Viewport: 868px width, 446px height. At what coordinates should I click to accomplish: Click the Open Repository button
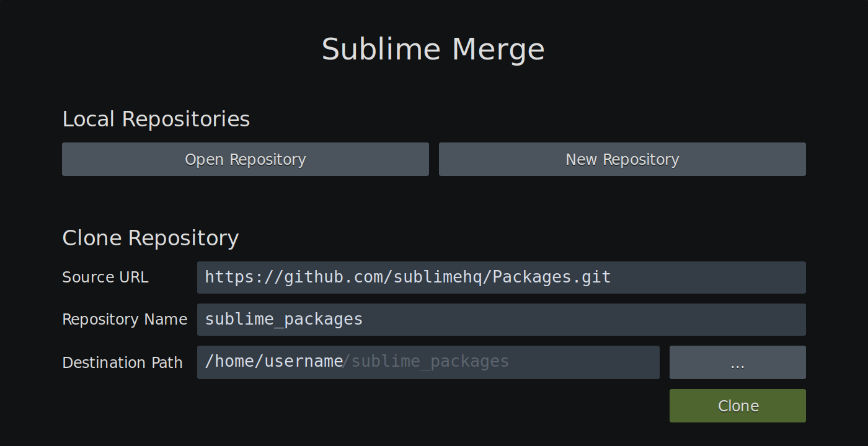[x=245, y=159]
